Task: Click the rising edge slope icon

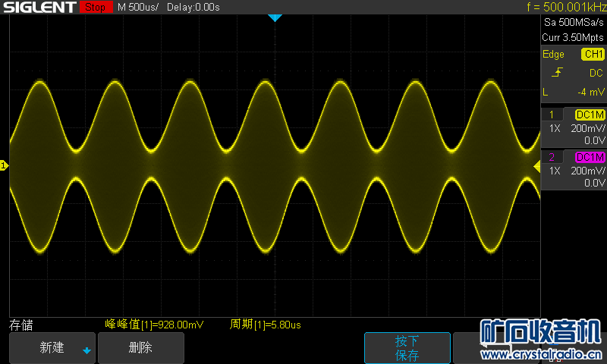Action: click(557, 72)
